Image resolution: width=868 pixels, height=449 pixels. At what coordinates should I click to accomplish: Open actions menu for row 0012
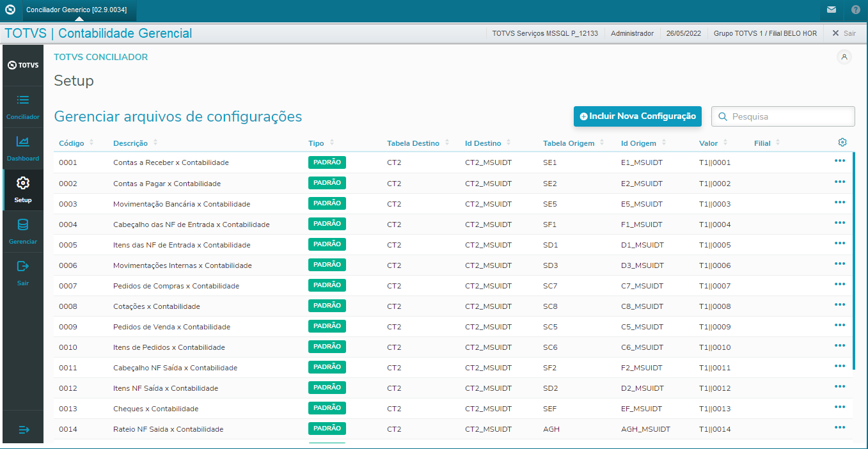[x=840, y=386]
